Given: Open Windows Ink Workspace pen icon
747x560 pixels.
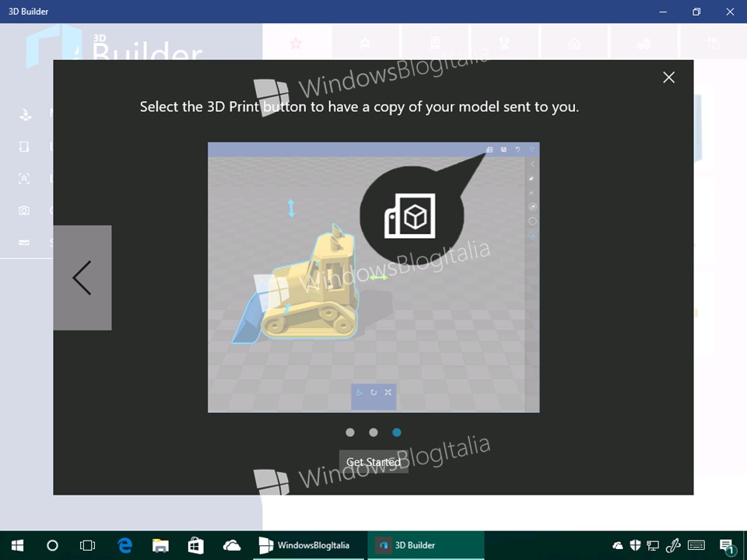Looking at the screenshot, I should coord(672,546).
